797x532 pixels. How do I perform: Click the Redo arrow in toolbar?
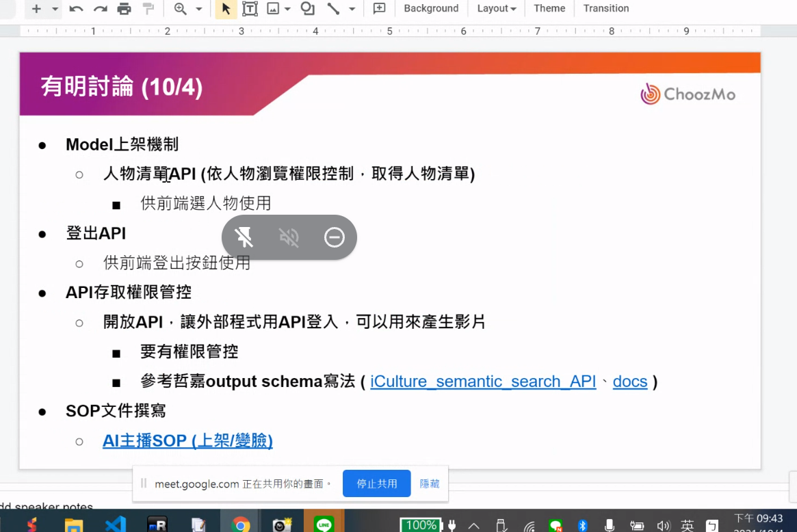100,9
